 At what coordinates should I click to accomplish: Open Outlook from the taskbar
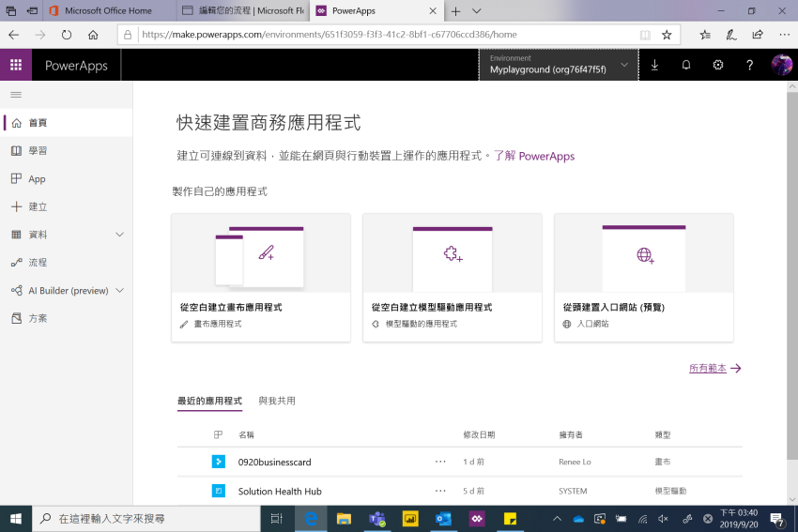point(443,519)
